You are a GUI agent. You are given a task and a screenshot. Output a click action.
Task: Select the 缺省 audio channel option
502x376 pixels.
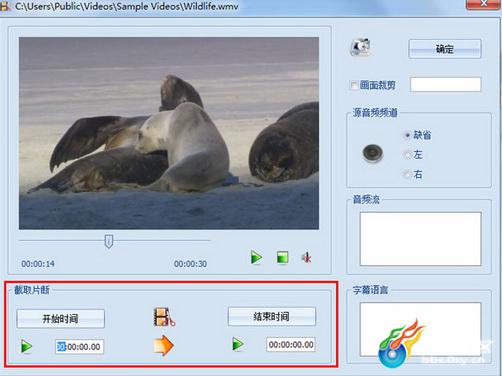[x=407, y=135]
